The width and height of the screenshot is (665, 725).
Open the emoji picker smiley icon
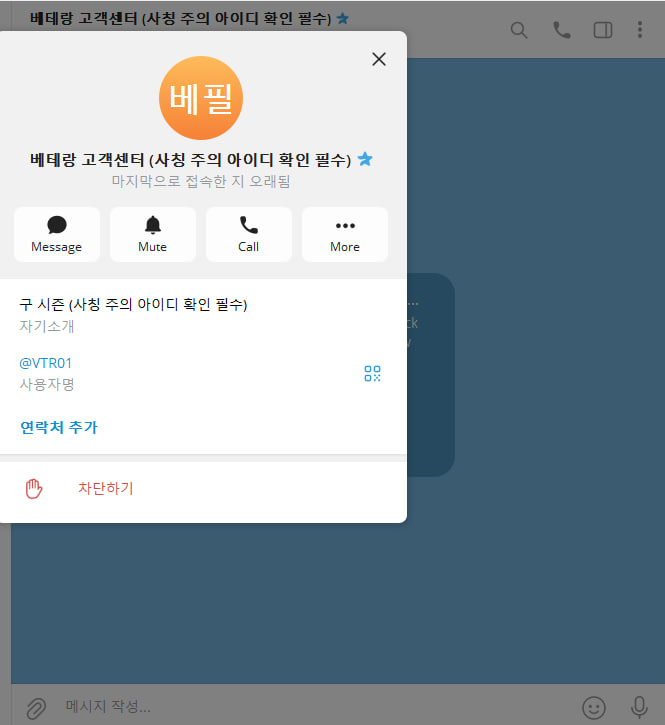(594, 707)
